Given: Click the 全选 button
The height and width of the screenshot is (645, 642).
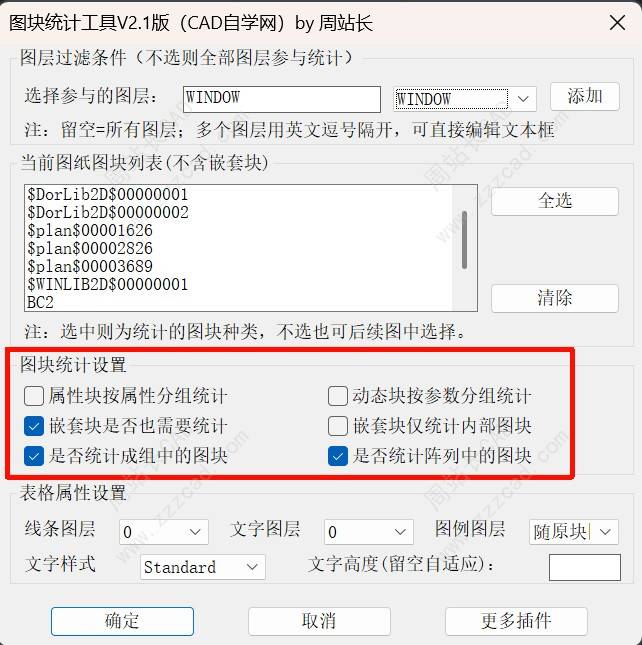Looking at the screenshot, I should pos(555,201).
